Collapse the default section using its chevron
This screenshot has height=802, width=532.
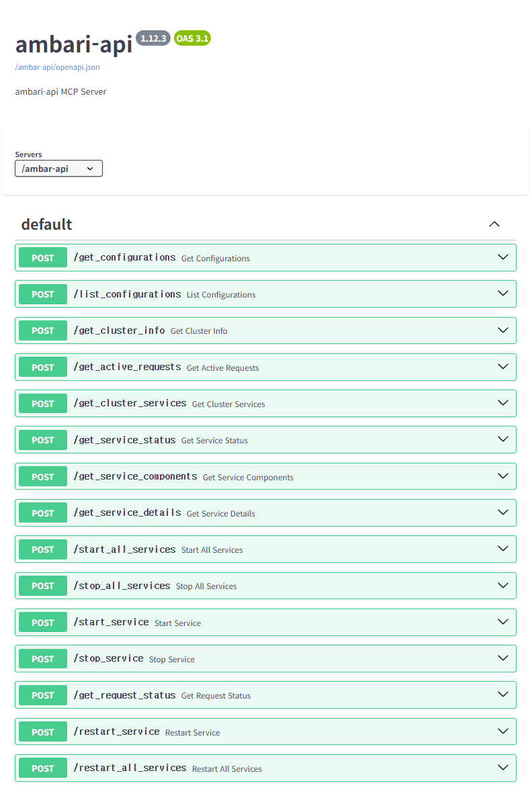494,224
